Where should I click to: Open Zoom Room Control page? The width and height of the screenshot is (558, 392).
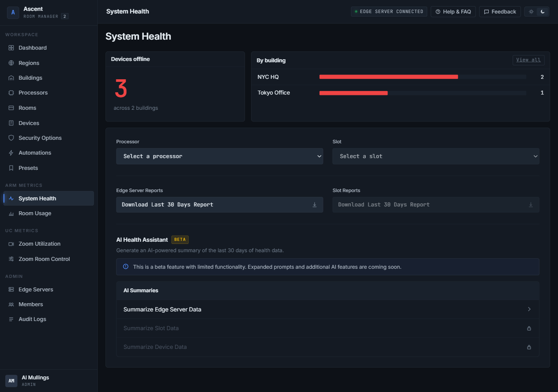pos(49,259)
